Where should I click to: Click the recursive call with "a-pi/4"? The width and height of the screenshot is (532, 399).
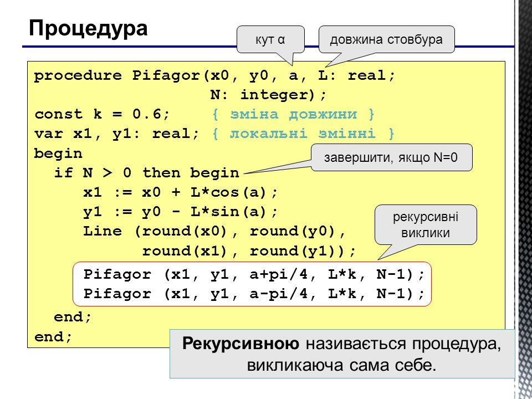click(254, 294)
